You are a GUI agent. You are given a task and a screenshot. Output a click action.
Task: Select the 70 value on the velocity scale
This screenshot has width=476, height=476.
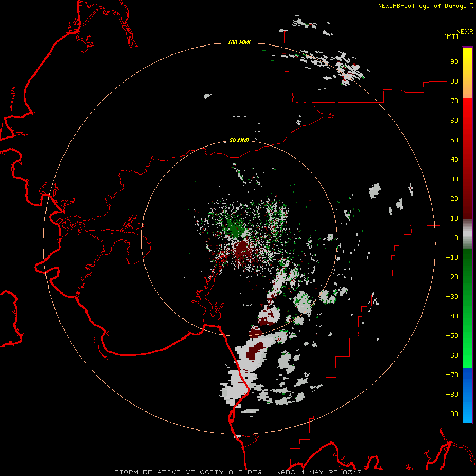(x=454, y=101)
